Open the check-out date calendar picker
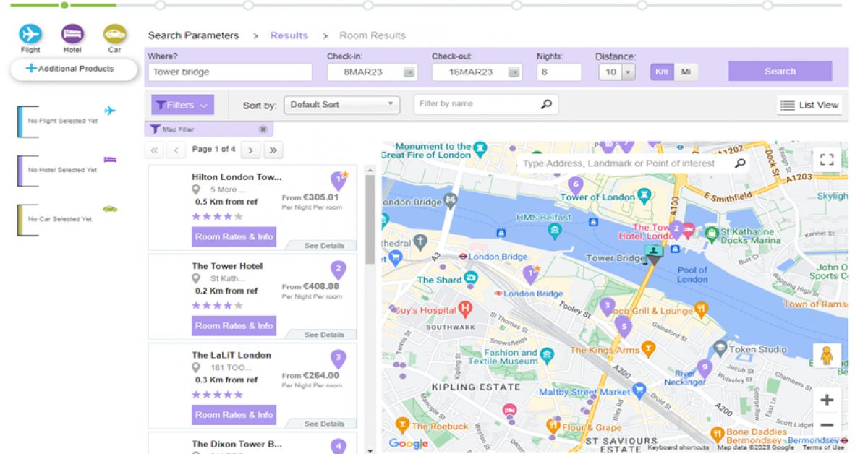Screen dimensions: 868x454 coord(514,72)
